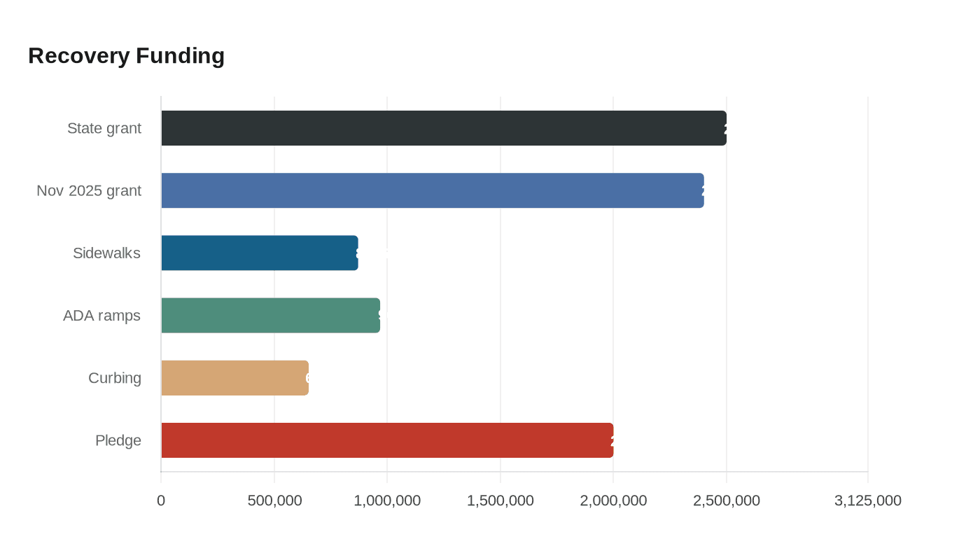Click the Curbing category label
The width and height of the screenshot is (980, 560).
(x=115, y=378)
